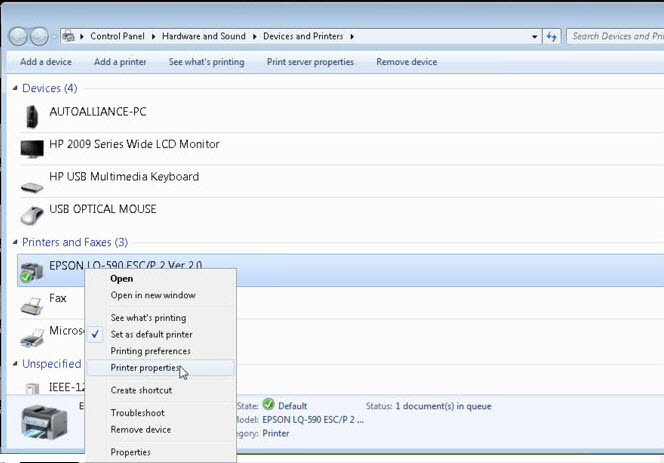
Task: Click the refresh button beside address bar
Action: 551,37
